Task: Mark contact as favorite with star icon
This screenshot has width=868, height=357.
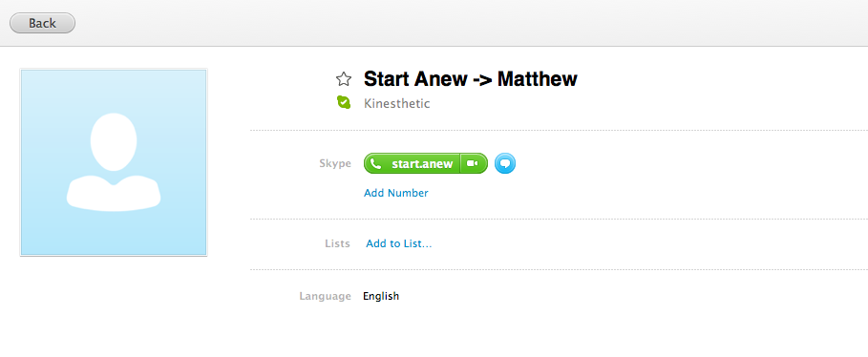Action: point(344,79)
